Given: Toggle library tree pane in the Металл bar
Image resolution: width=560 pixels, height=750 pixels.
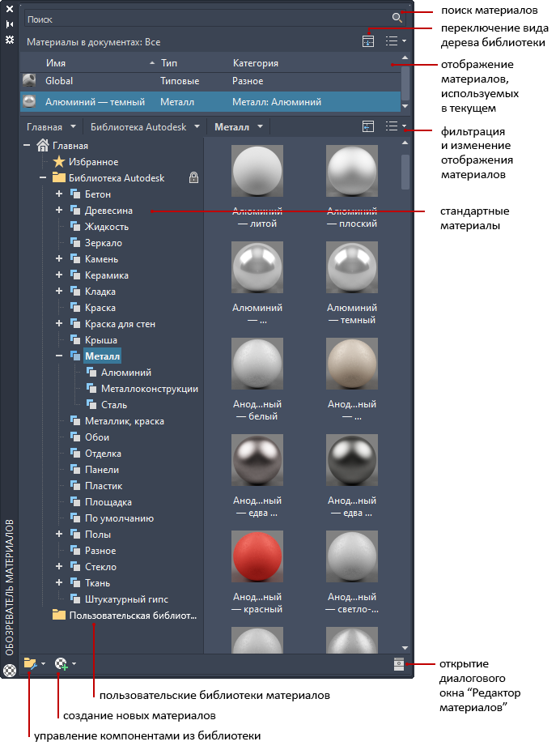Looking at the screenshot, I should (368, 126).
